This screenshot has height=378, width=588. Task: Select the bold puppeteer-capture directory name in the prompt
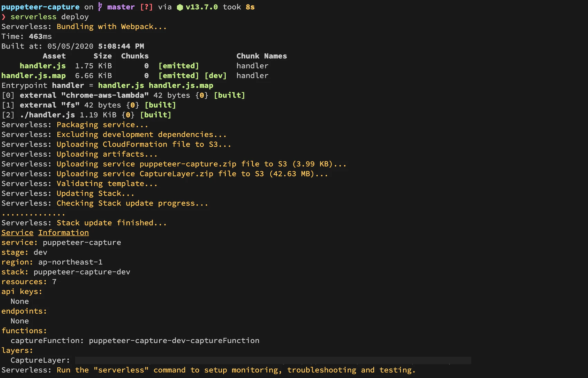point(40,7)
